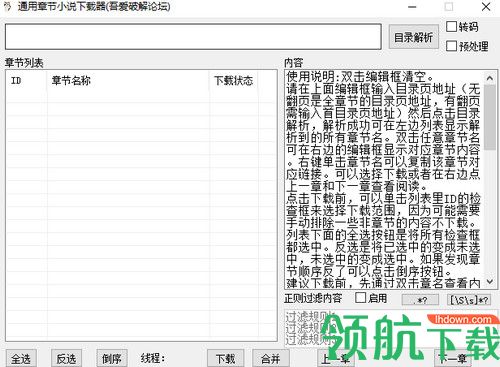Click the 上一章 button
The image size is (500, 367).
click(x=335, y=358)
